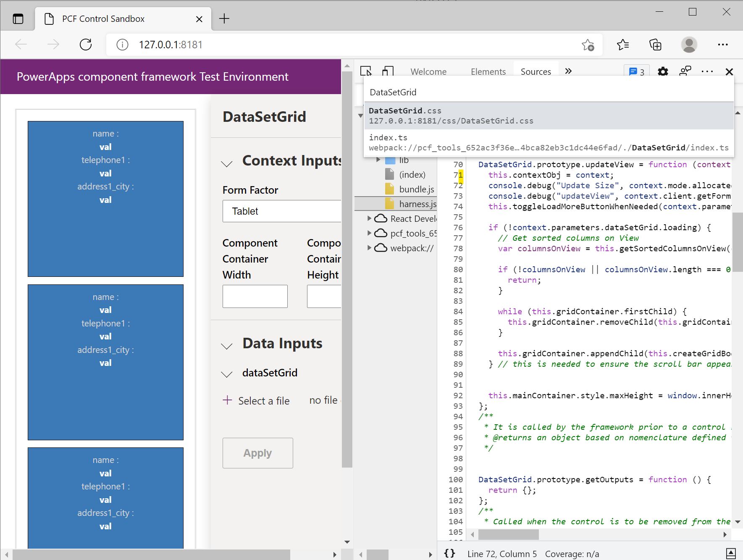Select the inspect element tool in DevTools
Viewport: 743px width, 560px height.
pyautogui.click(x=366, y=71)
